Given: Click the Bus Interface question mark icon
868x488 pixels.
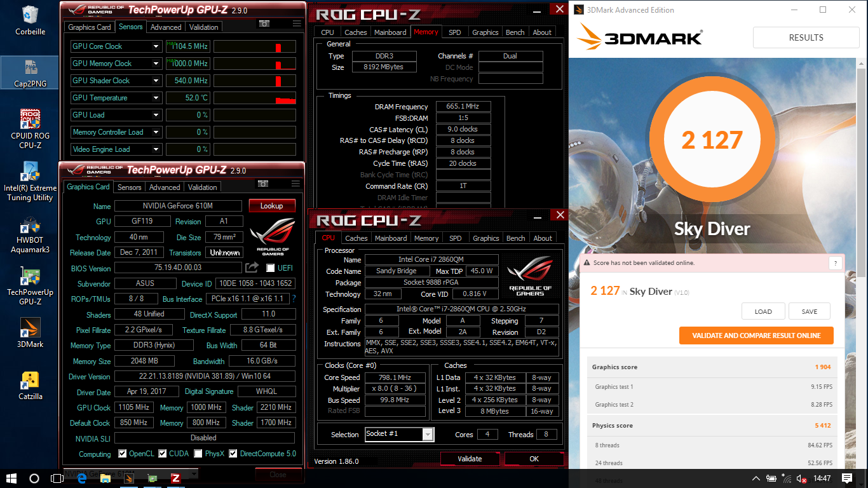Looking at the screenshot, I should click(294, 298).
